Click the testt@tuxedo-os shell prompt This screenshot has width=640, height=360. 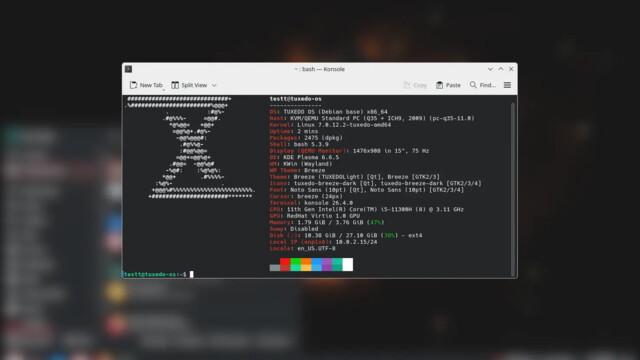155,274
